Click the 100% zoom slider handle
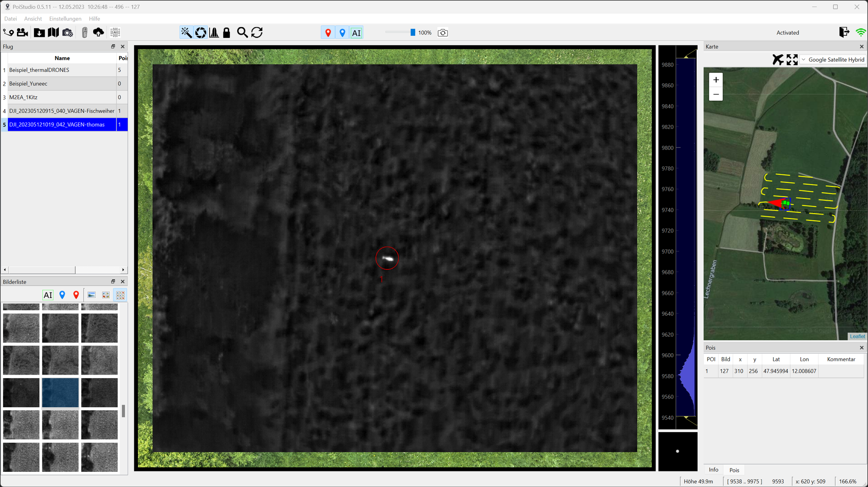 (413, 33)
